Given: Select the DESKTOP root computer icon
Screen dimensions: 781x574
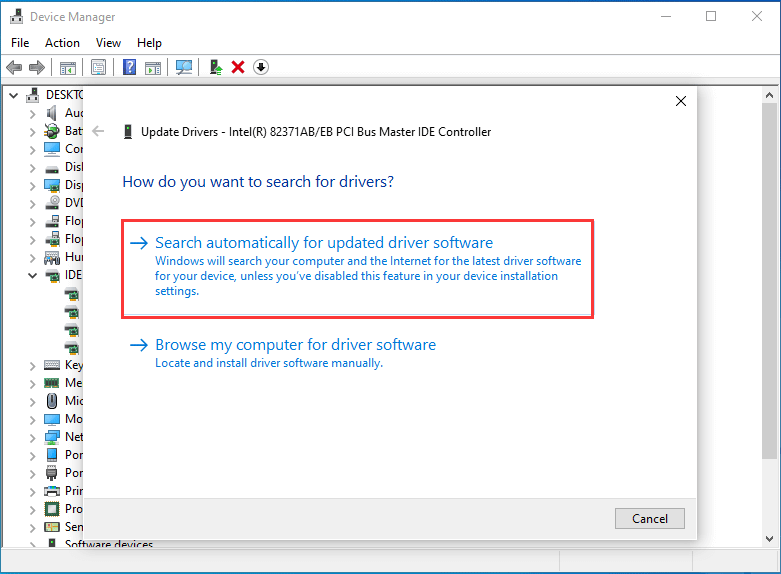Looking at the screenshot, I should 33,95.
